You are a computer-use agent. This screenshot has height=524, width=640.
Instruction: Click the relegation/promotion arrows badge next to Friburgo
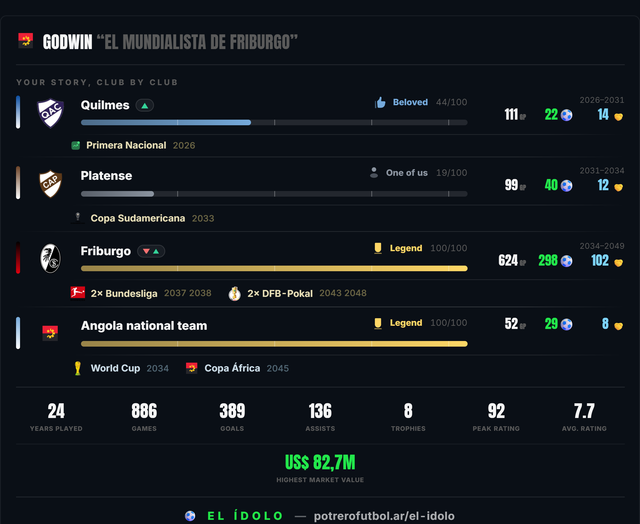point(151,251)
